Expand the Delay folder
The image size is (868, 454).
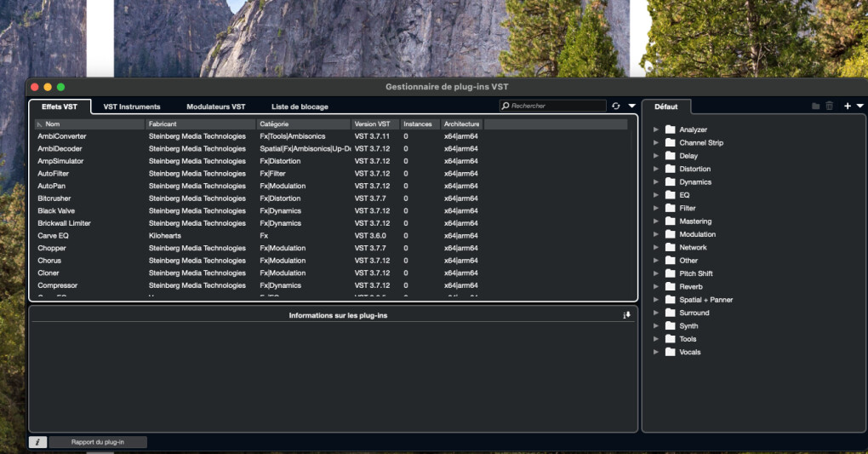(x=656, y=156)
